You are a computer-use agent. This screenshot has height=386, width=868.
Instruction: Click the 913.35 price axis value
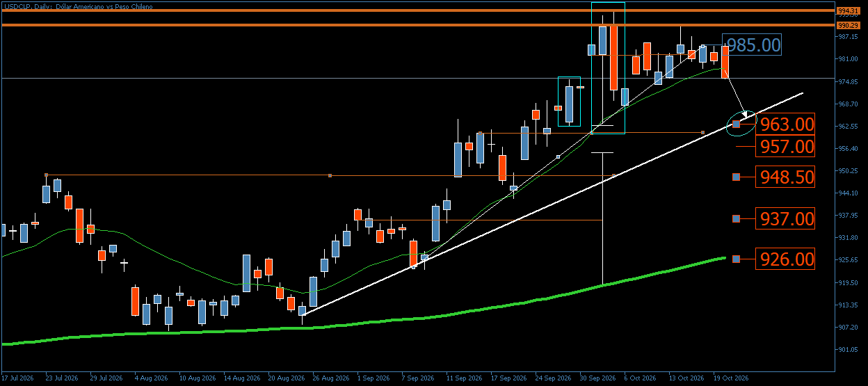click(x=848, y=305)
